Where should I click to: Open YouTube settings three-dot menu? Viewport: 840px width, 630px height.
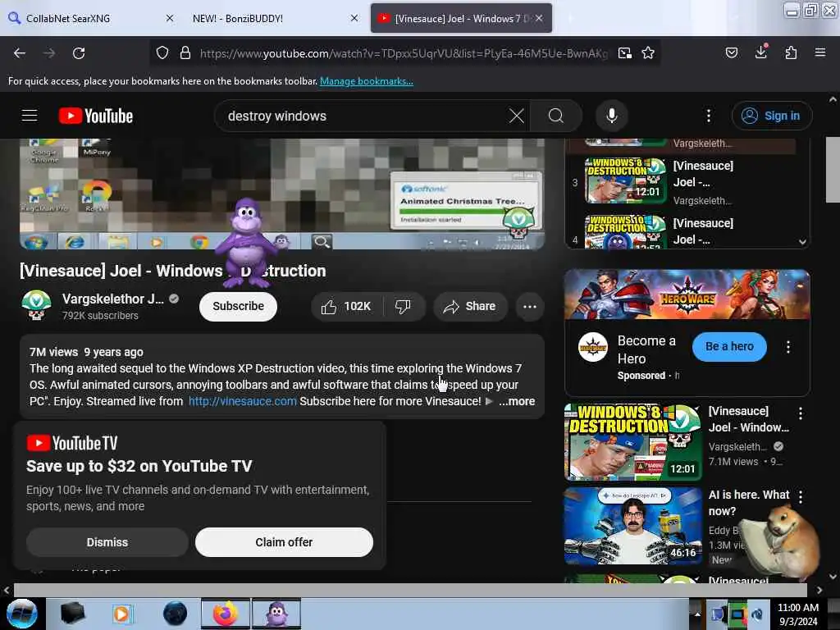click(x=709, y=116)
